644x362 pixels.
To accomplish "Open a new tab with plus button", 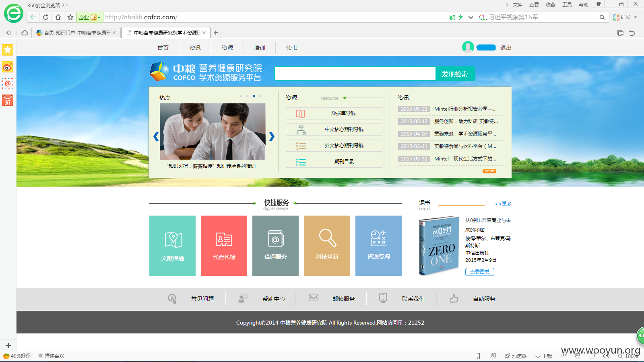I will pyautogui.click(x=216, y=33).
